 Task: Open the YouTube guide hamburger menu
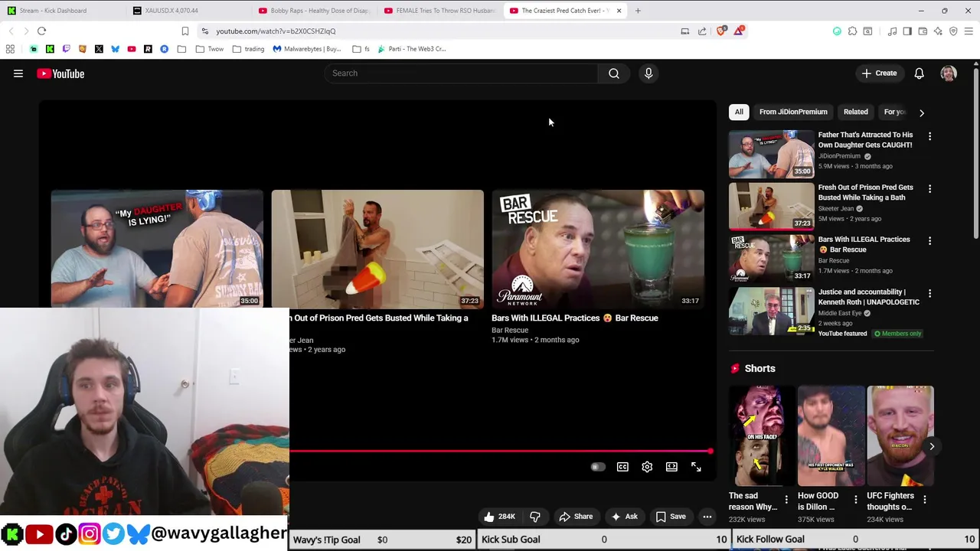coord(18,73)
